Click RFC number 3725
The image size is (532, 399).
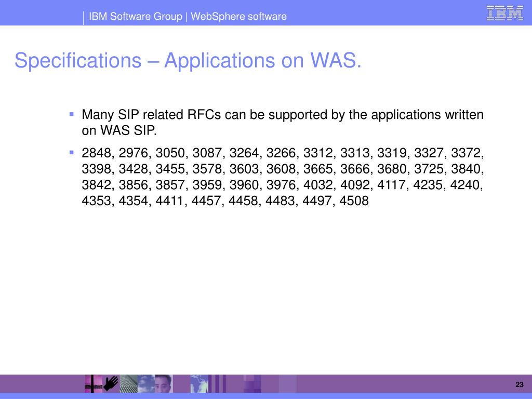pos(429,169)
